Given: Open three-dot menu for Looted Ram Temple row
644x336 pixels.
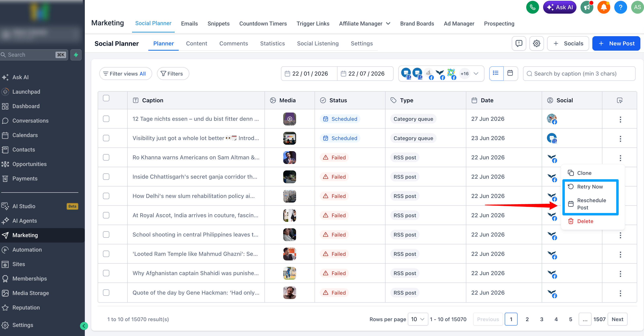Looking at the screenshot, I should click(x=620, y=254).
